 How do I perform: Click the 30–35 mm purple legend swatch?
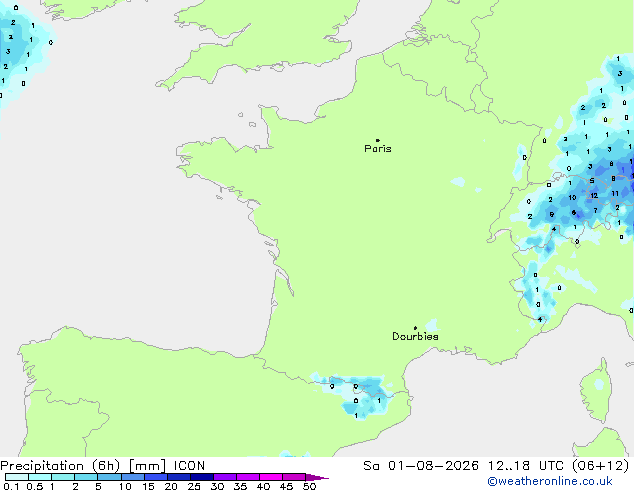(224, 477)
